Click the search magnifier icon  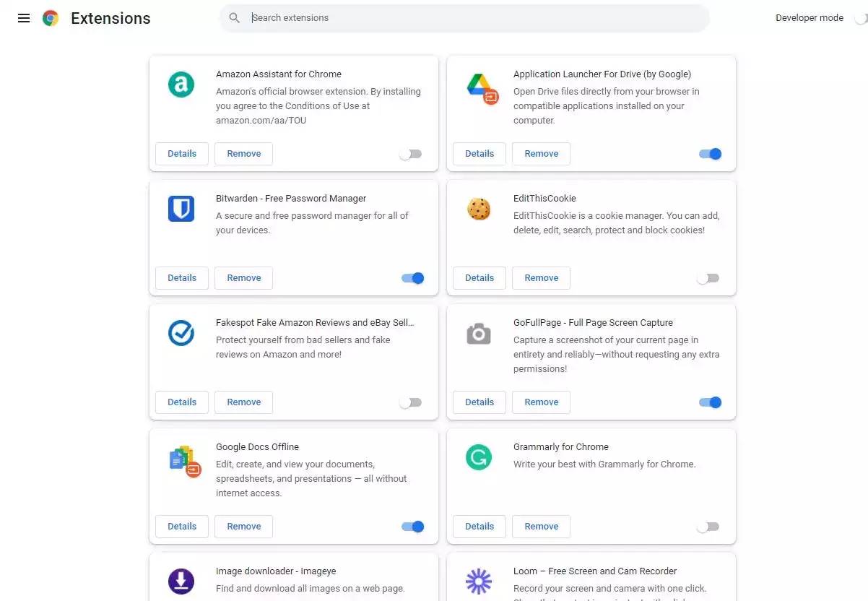click(235, 18)
